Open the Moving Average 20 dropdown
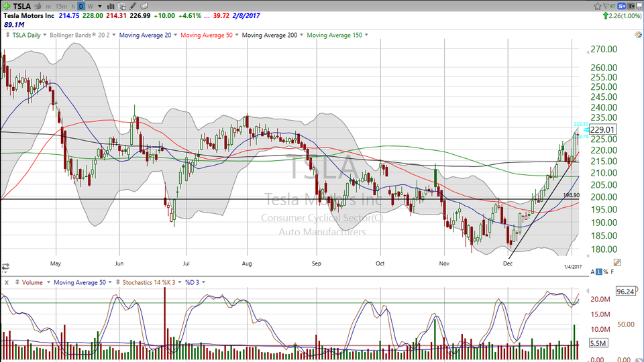 175,36
